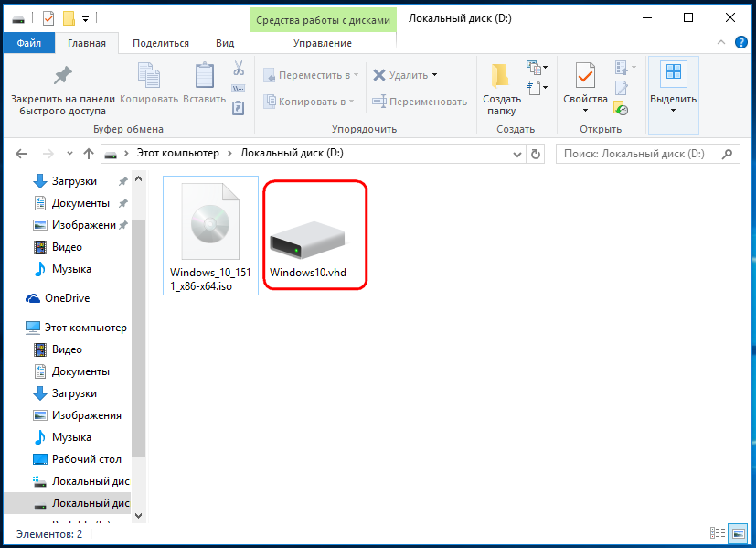Expand the Свойства dropdown arrow
This screenshot has width=756, height=548.
[x=585, y=111]
